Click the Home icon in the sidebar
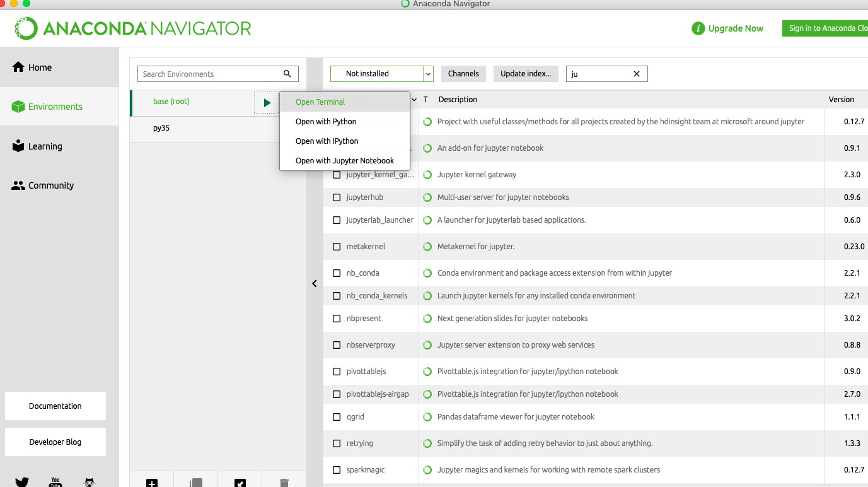Viewport: 868px width, 487px height. (18, 67)
